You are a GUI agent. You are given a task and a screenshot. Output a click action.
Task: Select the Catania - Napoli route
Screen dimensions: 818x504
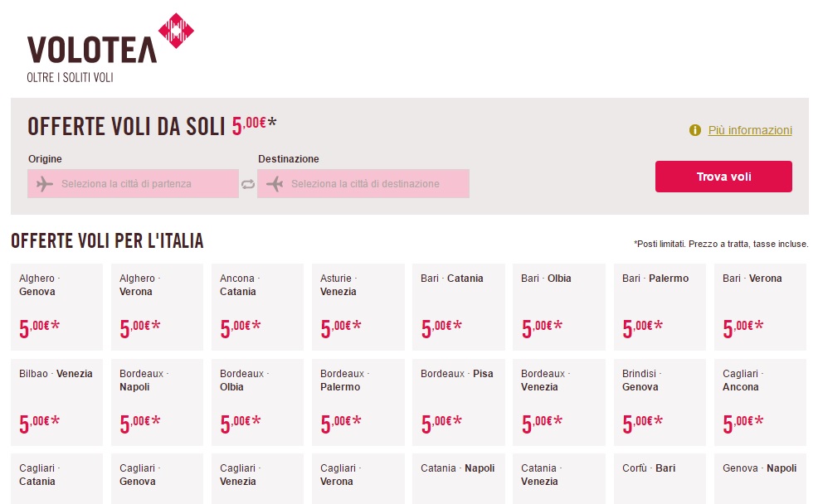pos(459,479)
